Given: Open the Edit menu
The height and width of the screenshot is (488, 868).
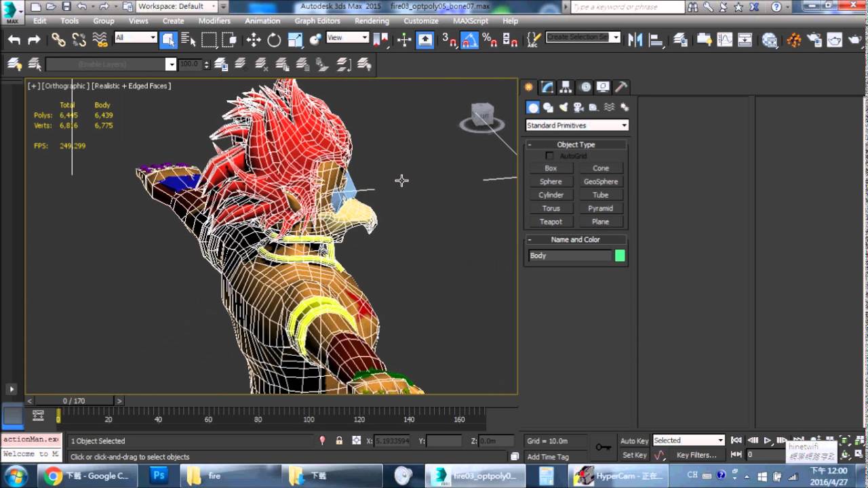Looking at the screenshot, I should [40, 21].
